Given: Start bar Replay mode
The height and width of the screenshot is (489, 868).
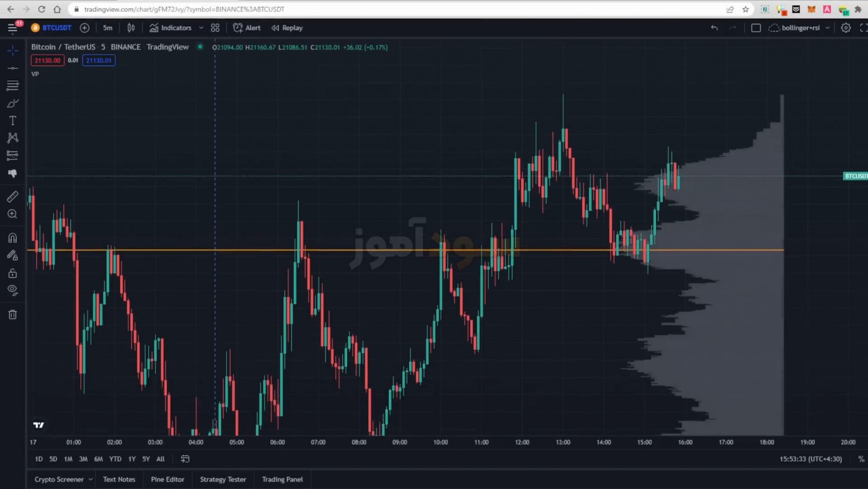Looking at the screenshot, I should point(287,28).
